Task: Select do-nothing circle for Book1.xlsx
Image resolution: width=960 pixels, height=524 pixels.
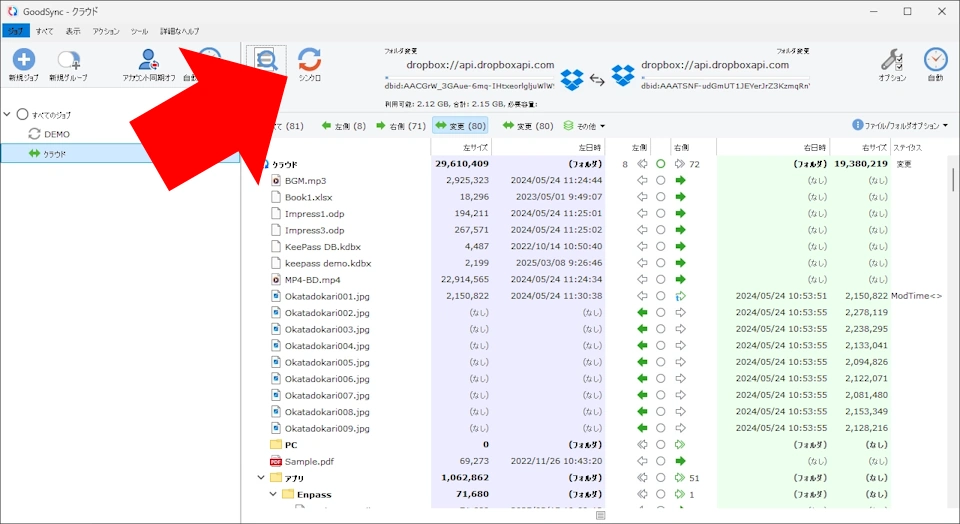Action: click(661, 197)
